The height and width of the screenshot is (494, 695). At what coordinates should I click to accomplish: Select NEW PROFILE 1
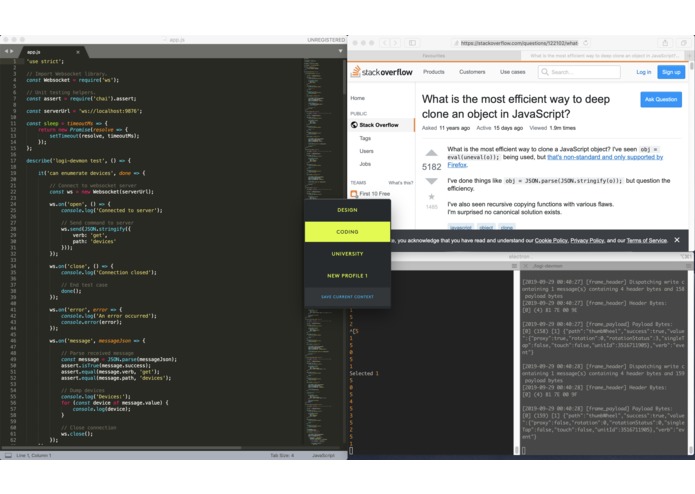pyautogui.click(x=348, y=276)
